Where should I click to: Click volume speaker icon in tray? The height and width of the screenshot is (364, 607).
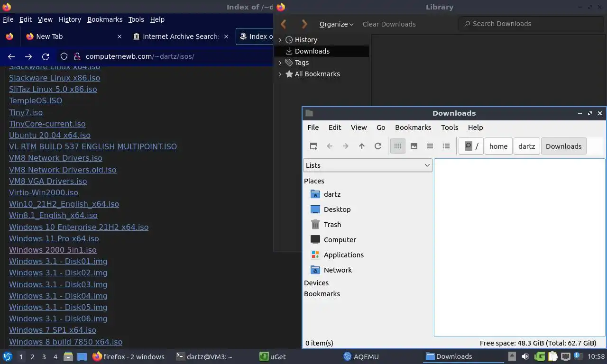[x=525, y=356]
